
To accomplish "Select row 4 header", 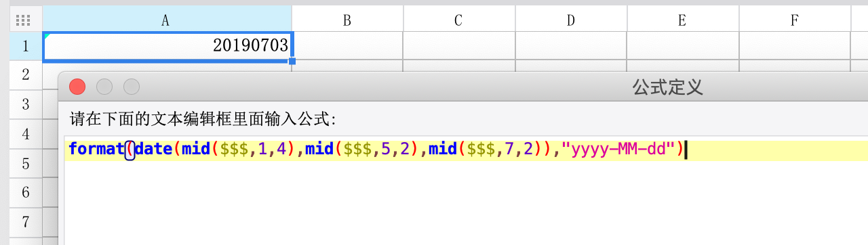I will pos(26,133).
